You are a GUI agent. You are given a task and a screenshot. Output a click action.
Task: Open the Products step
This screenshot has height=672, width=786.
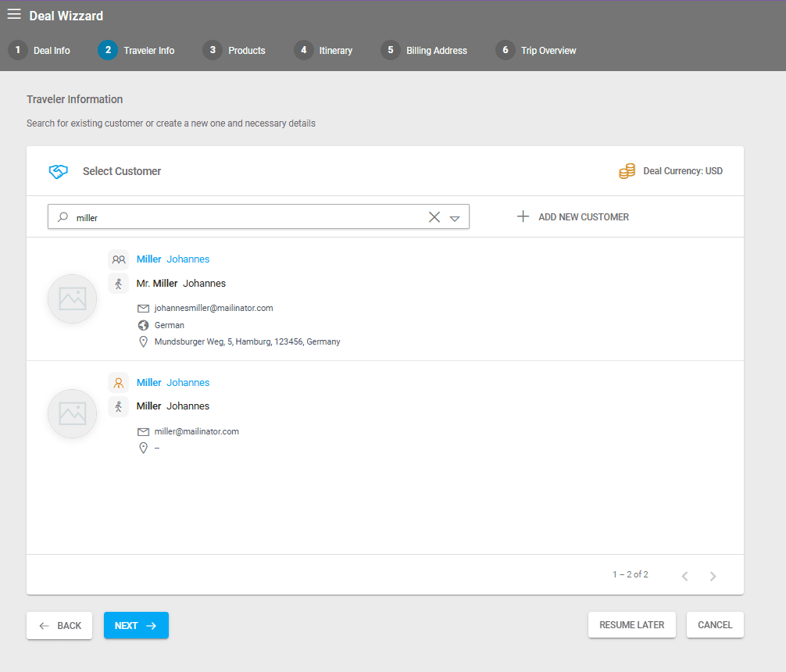click(x=234, y=50)
